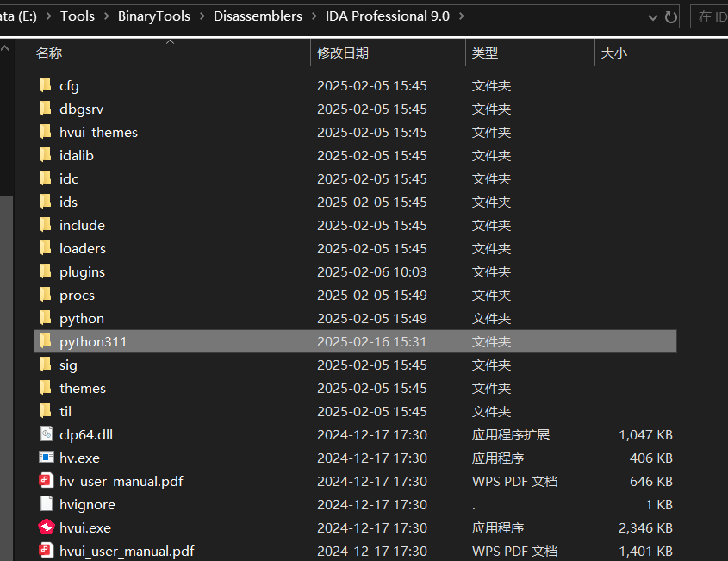Click the 应用程序扩展 type of clp64.dll
728x561 pixels.
(511, 434)
